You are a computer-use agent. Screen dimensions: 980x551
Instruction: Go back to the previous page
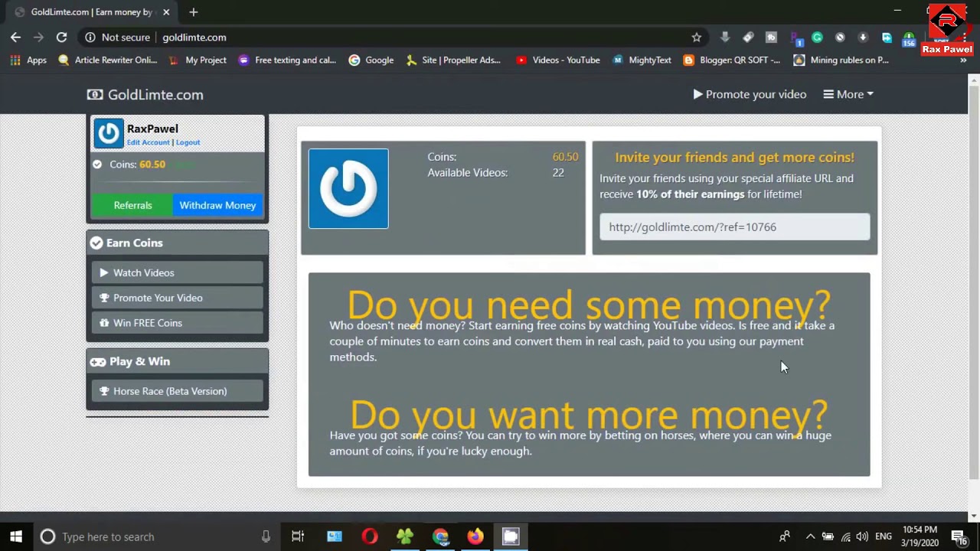pos(15,37)
